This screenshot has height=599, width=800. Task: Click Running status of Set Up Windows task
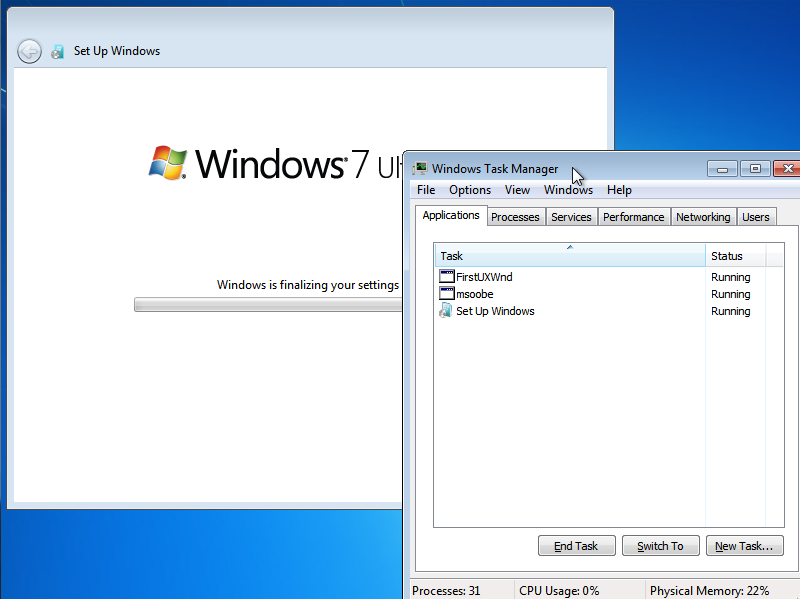[731, 311]
